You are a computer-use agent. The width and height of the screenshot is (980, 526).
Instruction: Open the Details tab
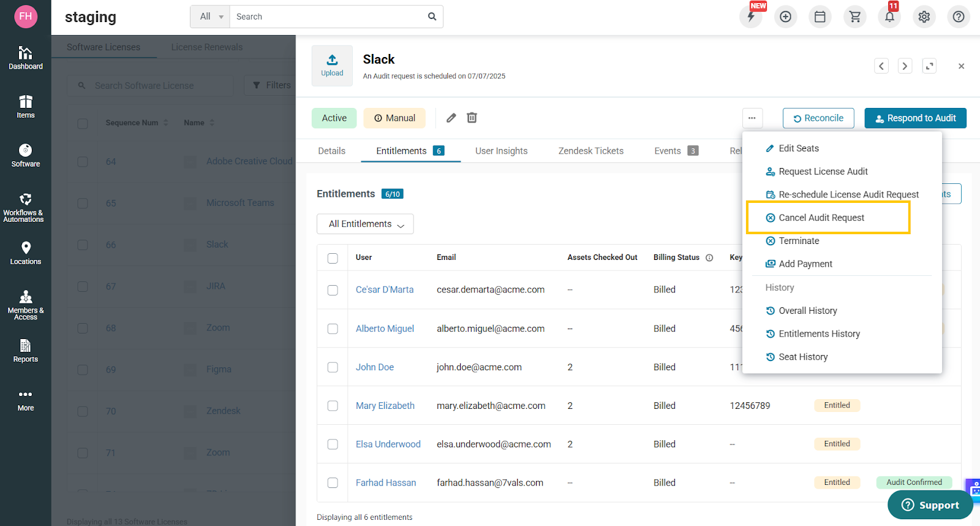point(331,151)
